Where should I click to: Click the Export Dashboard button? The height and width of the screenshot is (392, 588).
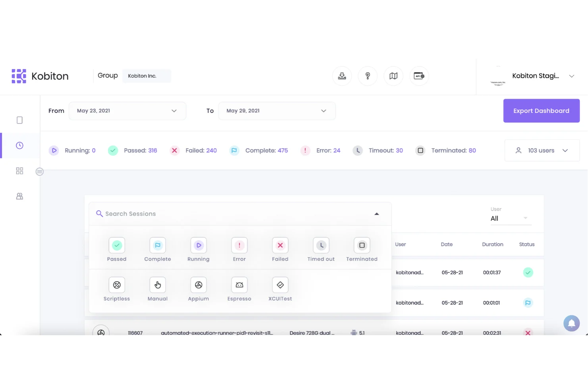click(541, 110)
